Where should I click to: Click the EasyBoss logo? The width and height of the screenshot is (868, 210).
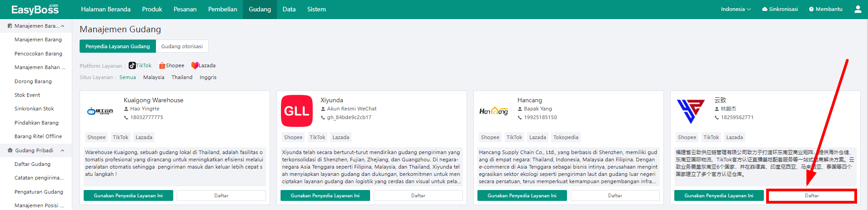click(35, 9)
